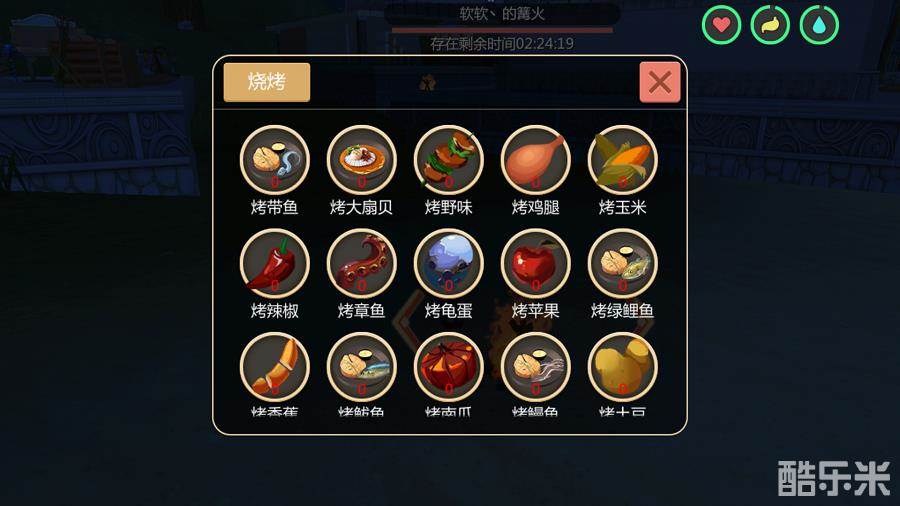Tap the stomach hunger status indicator
This screenshot has width=900, height=506.
point(770,25)
